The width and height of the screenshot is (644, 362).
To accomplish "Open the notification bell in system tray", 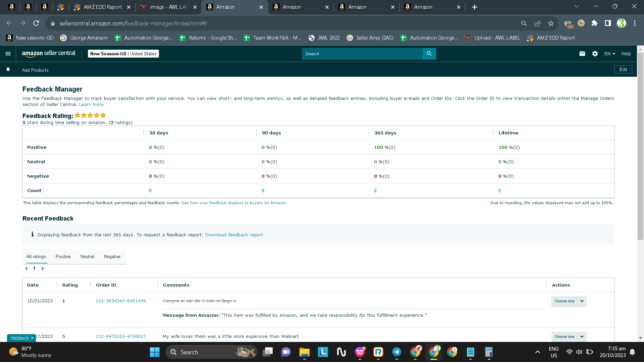I will click(x=632, y=352).
